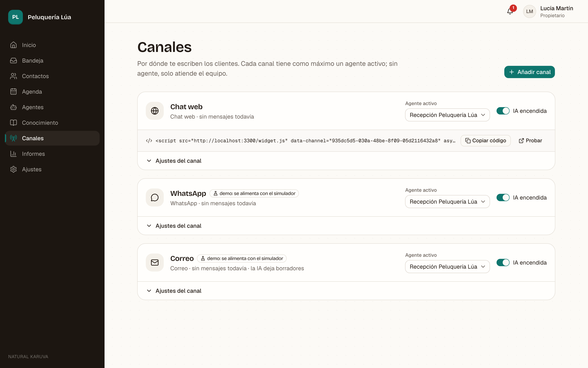This screenshot has width=588, height=368.
Task: Turn off IA for Chat web
Action: coord(503,111)
